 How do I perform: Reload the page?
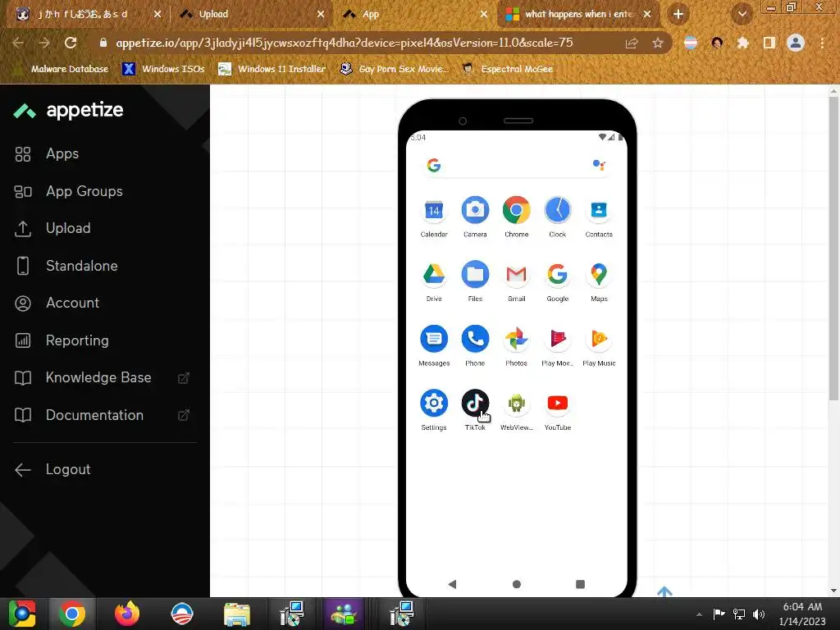tap(71, 43)
